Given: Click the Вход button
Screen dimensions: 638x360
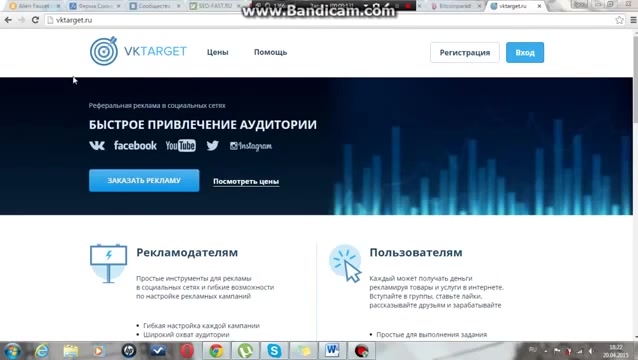Looking at the screenshot, I should (525, 52).
